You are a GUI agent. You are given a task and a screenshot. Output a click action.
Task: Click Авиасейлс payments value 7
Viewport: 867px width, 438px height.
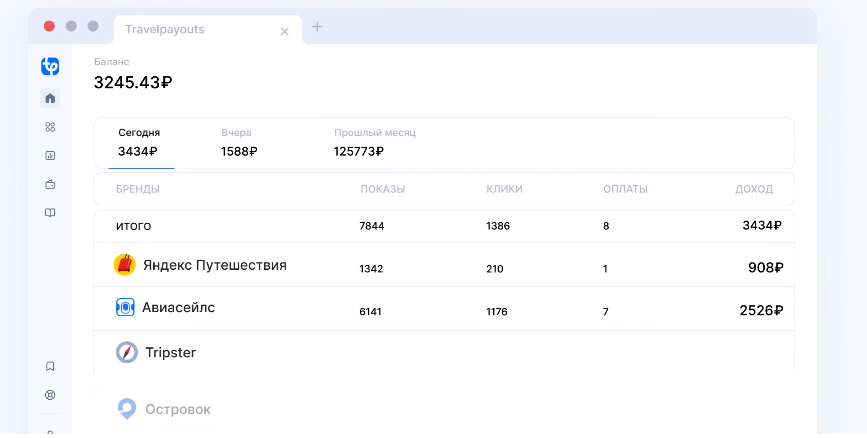605,311
